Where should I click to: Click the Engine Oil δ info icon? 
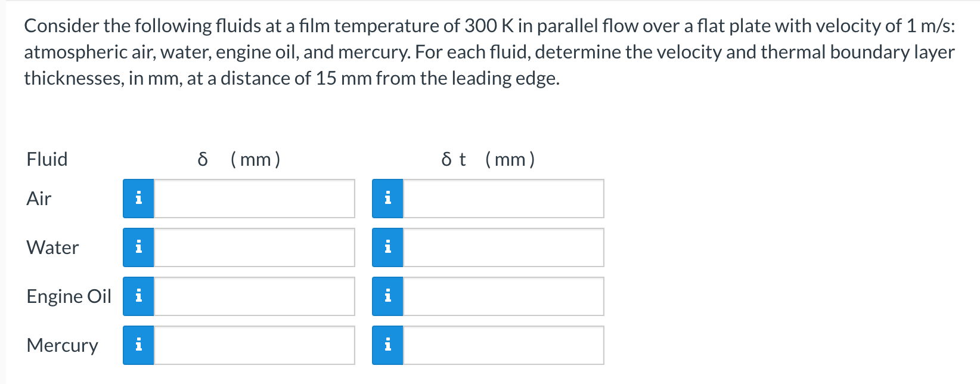pos(139,295)
